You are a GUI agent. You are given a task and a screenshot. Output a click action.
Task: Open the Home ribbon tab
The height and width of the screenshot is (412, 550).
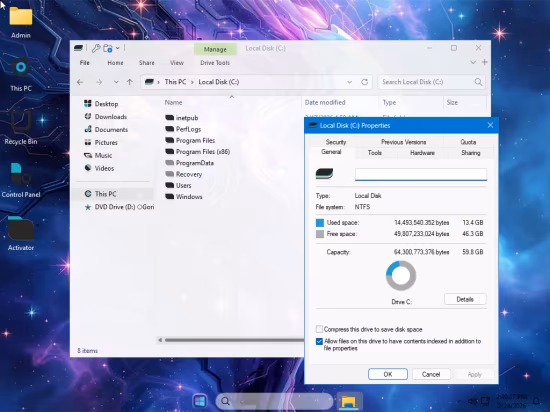115,63
